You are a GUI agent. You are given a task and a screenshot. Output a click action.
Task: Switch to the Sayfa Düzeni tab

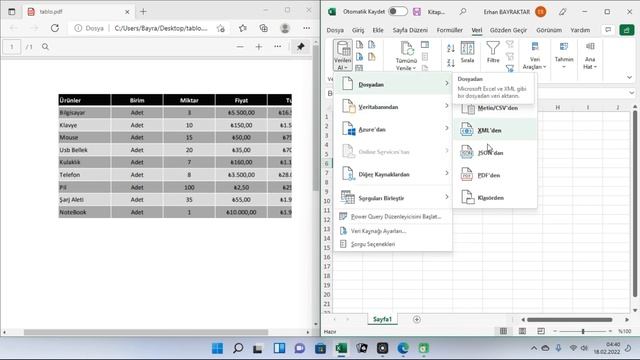click(x=410, y=30)
